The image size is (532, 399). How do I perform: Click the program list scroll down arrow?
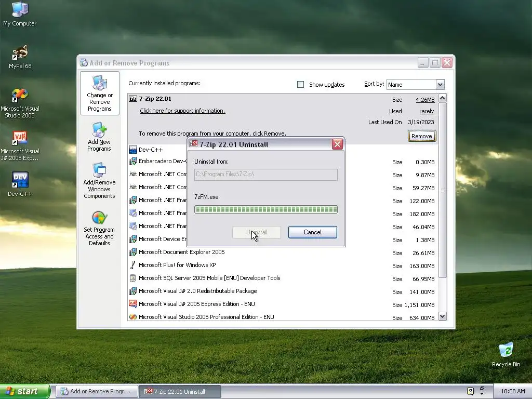442,316
